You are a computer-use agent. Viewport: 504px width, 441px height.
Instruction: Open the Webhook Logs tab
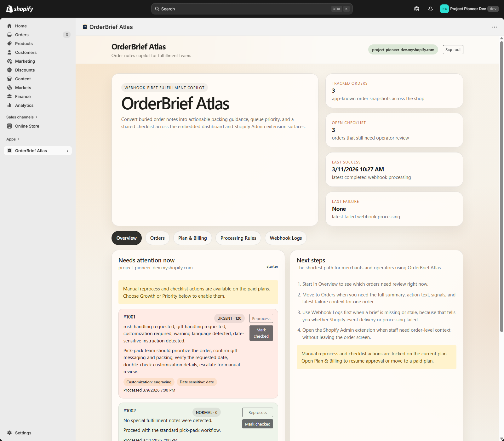286,238
